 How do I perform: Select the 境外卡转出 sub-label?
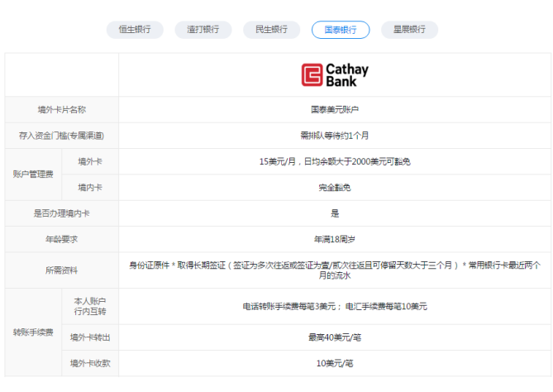tap(90, 337)
